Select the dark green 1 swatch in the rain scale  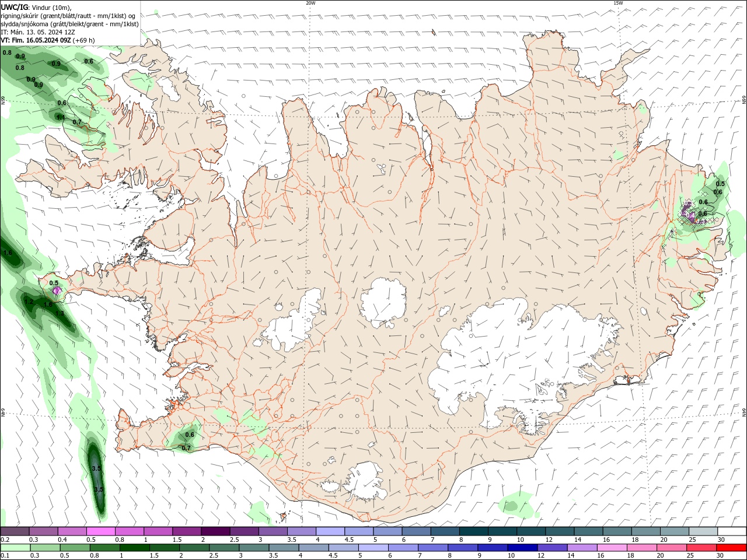point(134,548)
